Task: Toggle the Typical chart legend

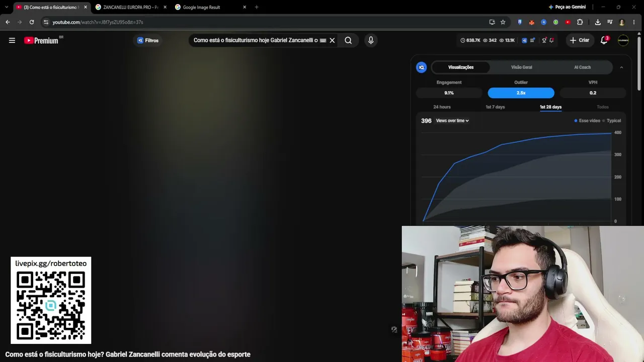Action: tap(612, 121)
